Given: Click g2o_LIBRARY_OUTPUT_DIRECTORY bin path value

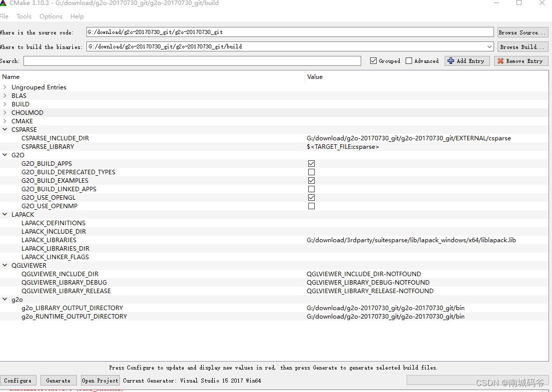Looking at the screenshot, I should tap(386, 308).
